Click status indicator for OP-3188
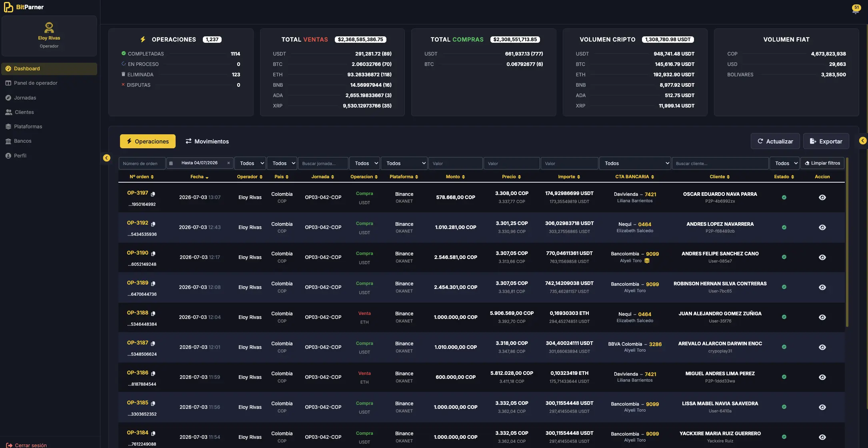 (784, 317)
